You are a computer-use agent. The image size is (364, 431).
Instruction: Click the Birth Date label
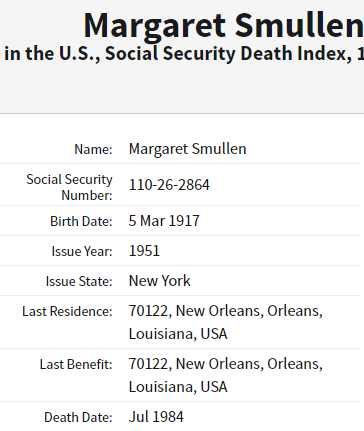81,221
